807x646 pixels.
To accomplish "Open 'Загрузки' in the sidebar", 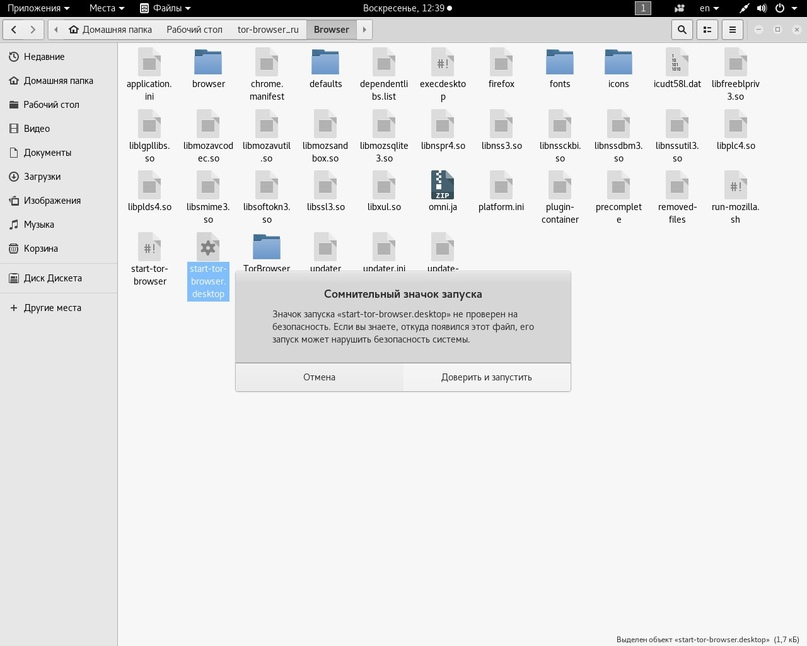I will coord(59,177).
